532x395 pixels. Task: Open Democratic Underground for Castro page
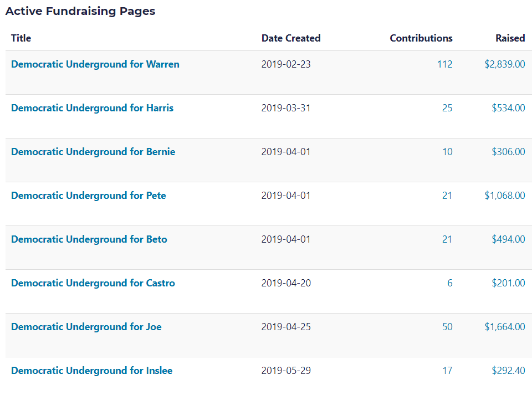click(93, 283)
